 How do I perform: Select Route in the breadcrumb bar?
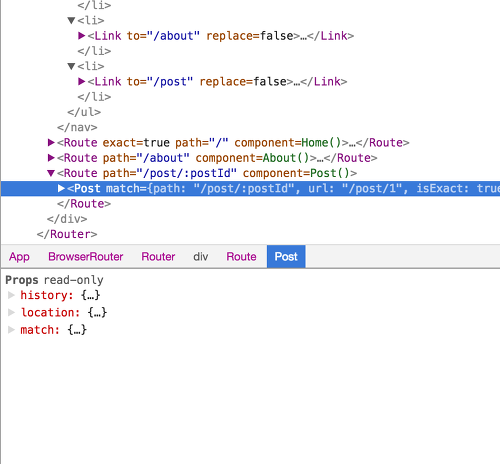(241, 257)
